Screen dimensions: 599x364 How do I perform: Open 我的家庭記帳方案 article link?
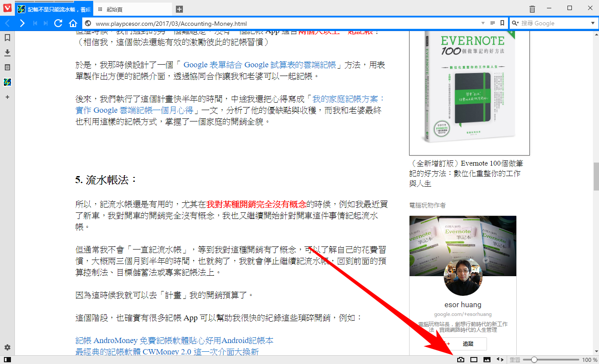(230, 104)
